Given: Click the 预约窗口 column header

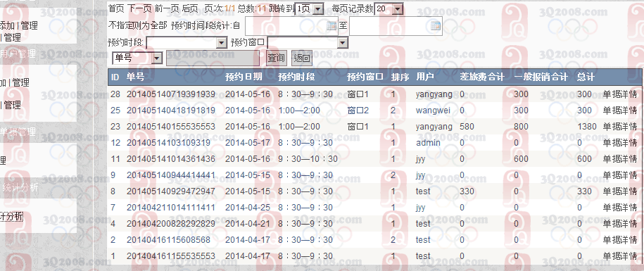Looking at the screenshot, I should 365,77.
